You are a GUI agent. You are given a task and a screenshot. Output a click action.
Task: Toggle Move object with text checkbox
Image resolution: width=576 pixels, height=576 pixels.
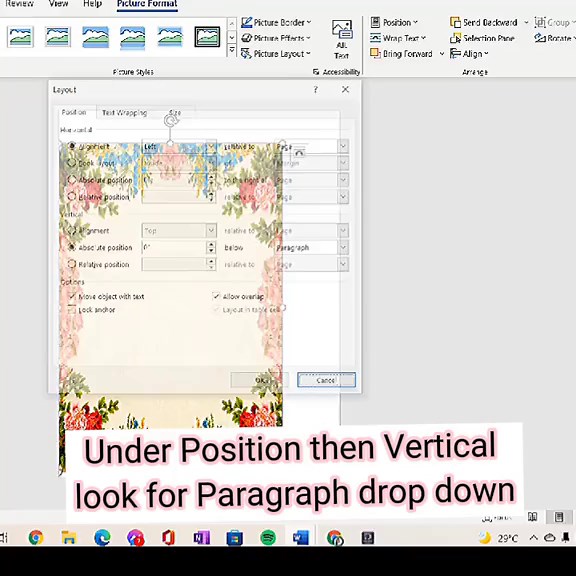pyautogui.click(x=72, y=296)
